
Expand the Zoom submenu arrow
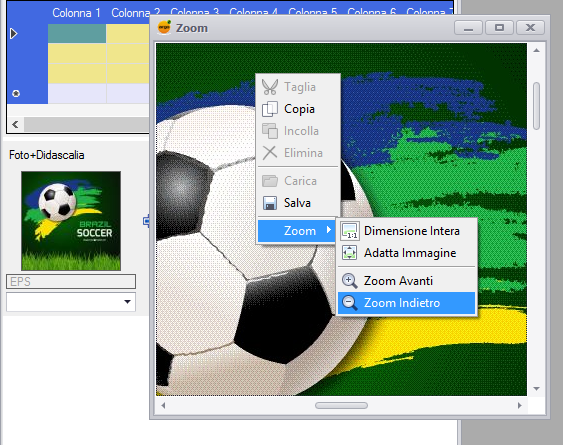[x=329, y=230]
